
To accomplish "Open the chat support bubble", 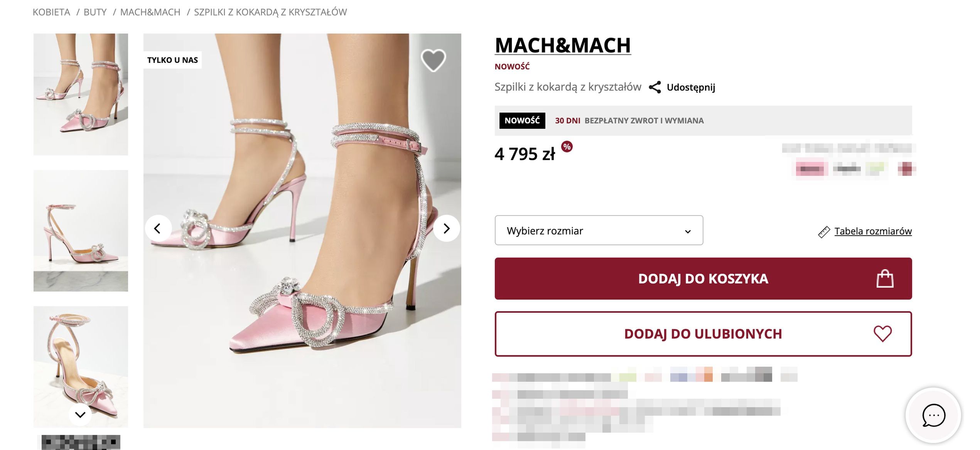I will (x=933, y=415).
